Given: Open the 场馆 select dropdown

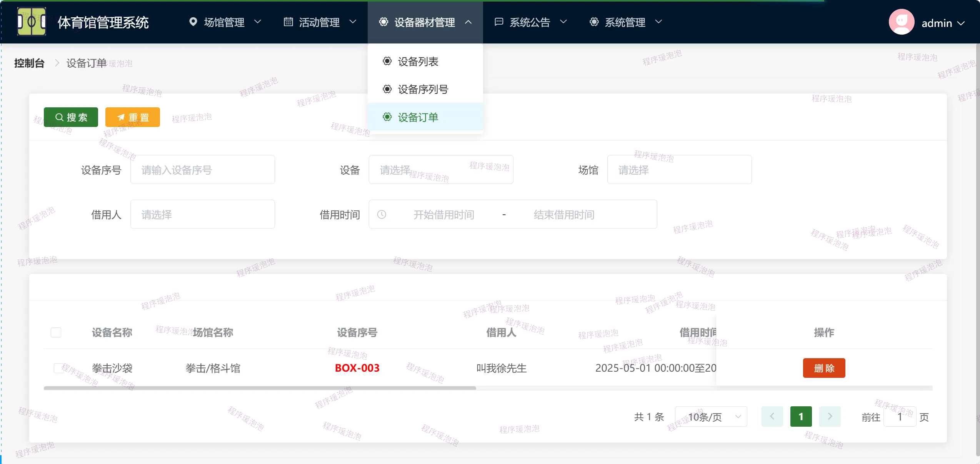Looking at the screenshot, I should point(679,170).
